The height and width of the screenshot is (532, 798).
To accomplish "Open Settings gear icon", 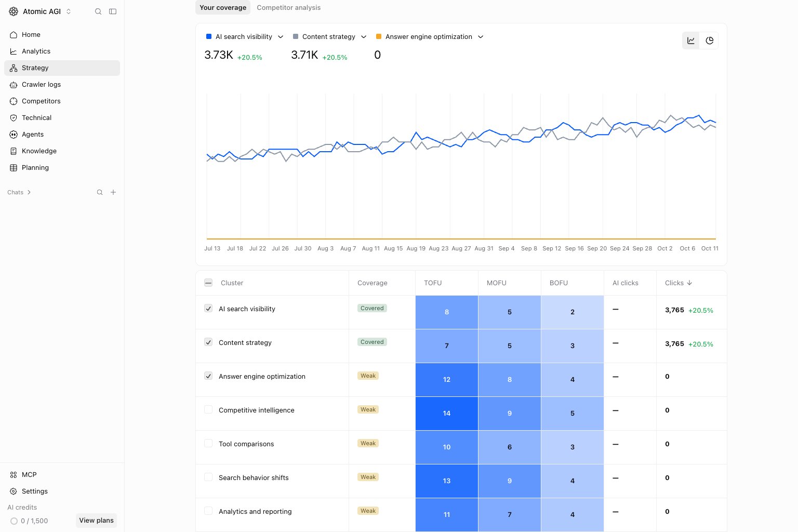I will [x=14, y=491].
